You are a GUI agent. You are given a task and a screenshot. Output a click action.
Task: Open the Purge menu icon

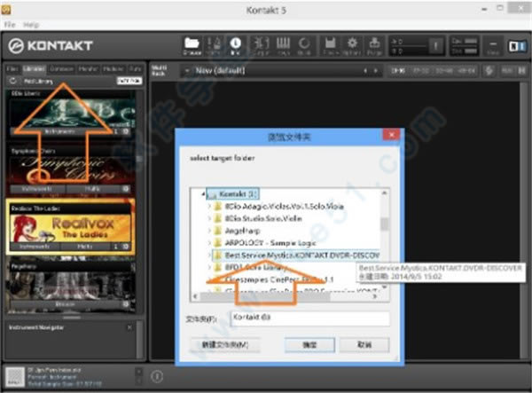[374, 46]
